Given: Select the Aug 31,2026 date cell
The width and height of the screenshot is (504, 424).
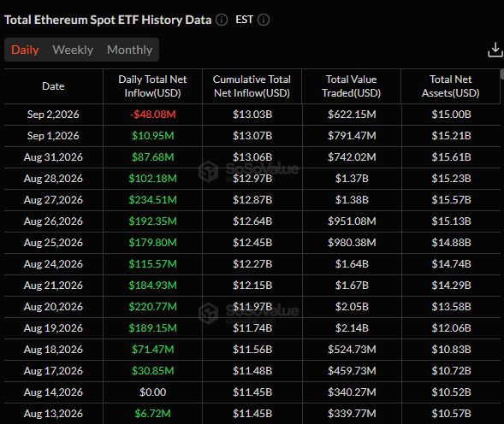Looking at the screenshot, I should tap(53, 157).
